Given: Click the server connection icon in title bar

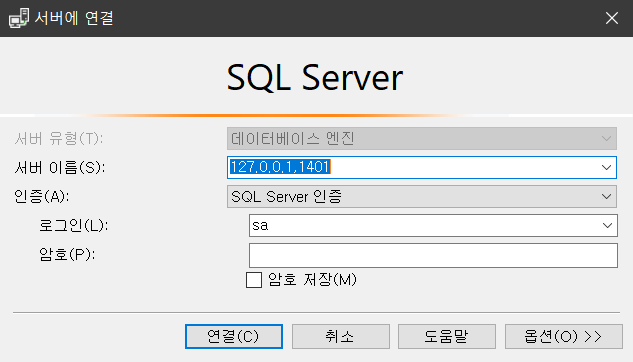Looking at the screenshot, I should coord(19,18).
